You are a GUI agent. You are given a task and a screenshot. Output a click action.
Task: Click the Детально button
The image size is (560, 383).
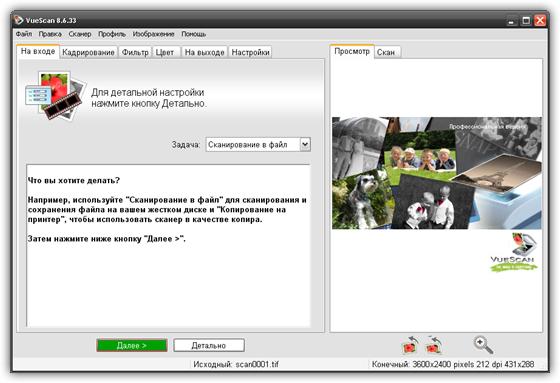[209, 345]
